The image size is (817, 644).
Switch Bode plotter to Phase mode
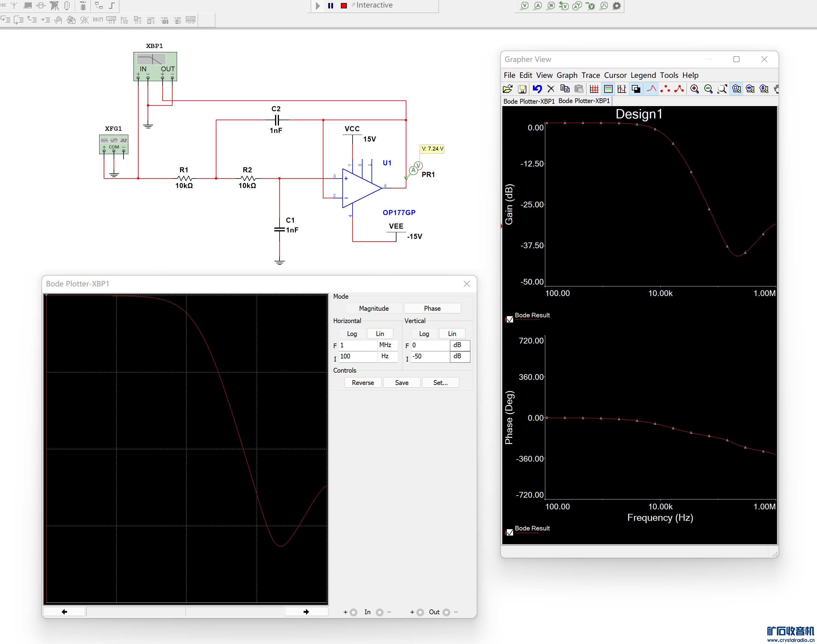pos(432,308)
